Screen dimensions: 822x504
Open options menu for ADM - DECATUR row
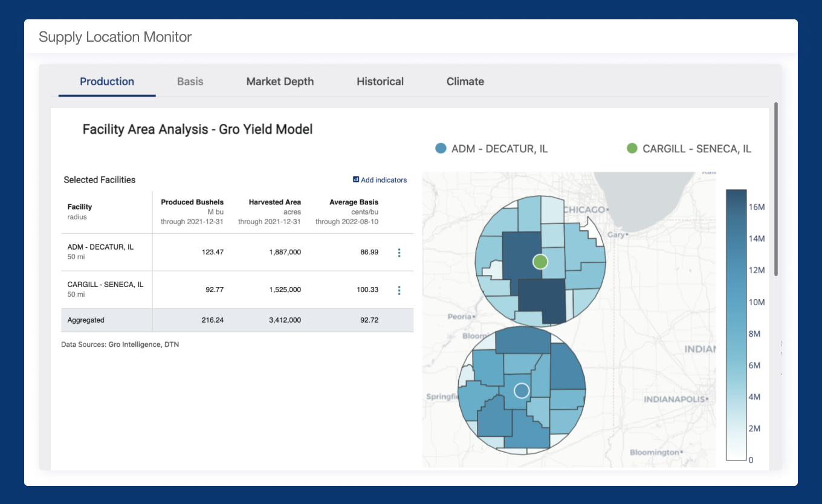(399, 253)
